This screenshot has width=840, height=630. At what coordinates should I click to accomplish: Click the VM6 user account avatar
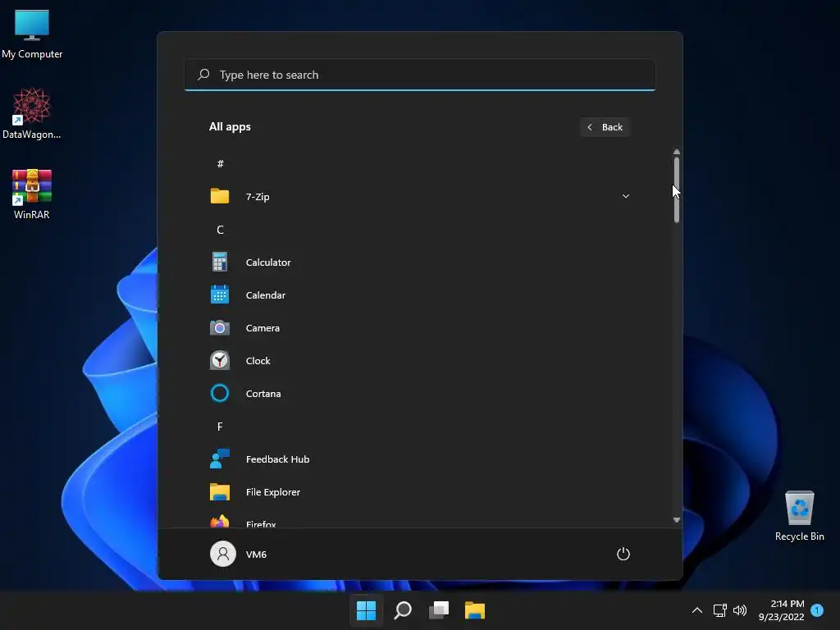point(223,554)
